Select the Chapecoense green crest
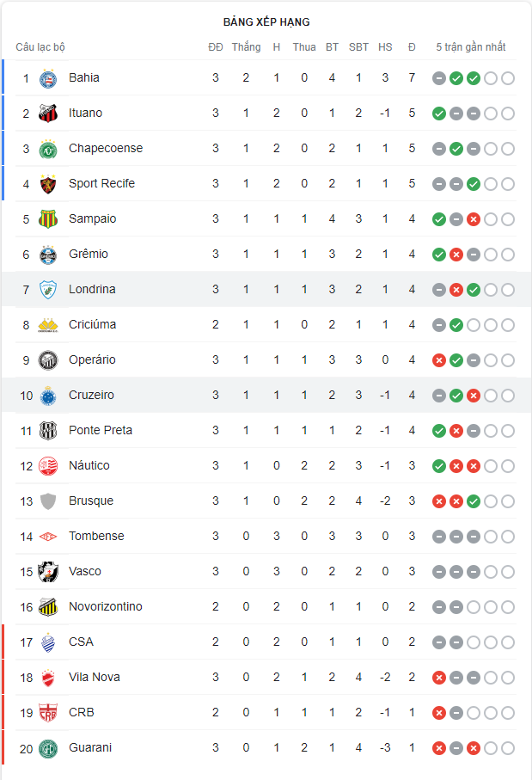The width and height of the screenshot is (532, 780). 48,149
